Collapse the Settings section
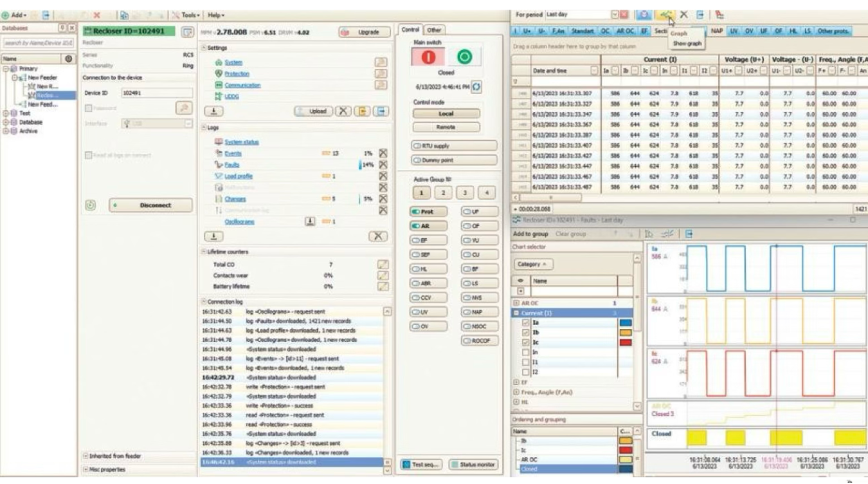The height and width of the screenshot is (484, 868). (x=203, y=48)
